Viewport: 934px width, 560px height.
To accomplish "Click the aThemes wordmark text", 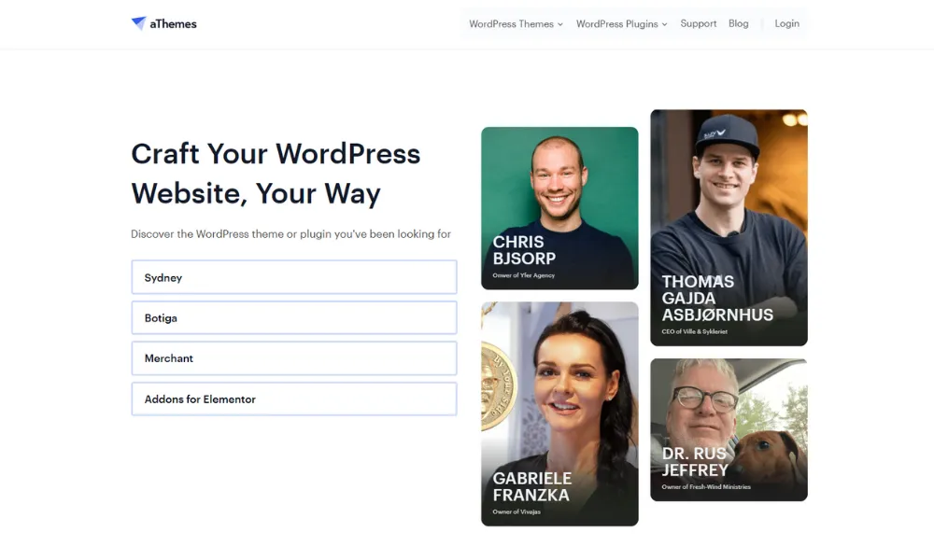I will (x=173, y=24).
